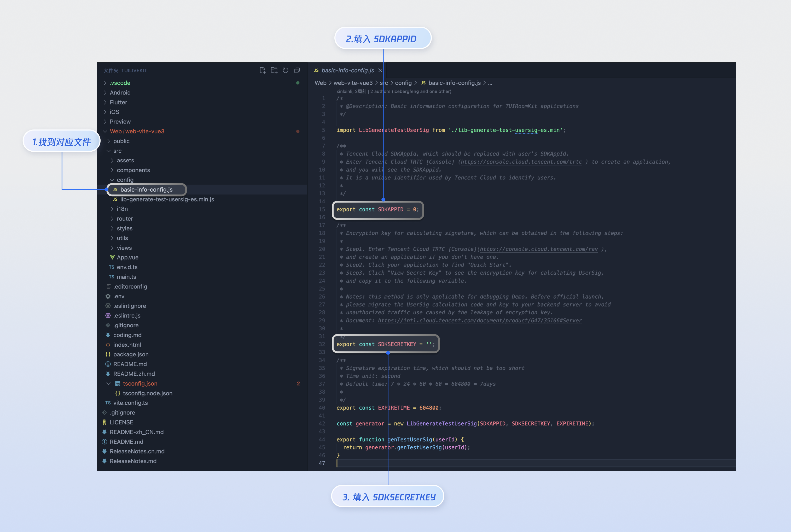Click the config breadcrumb segment
The height and width of the screenshot is (532, 791).
(403, 83)
